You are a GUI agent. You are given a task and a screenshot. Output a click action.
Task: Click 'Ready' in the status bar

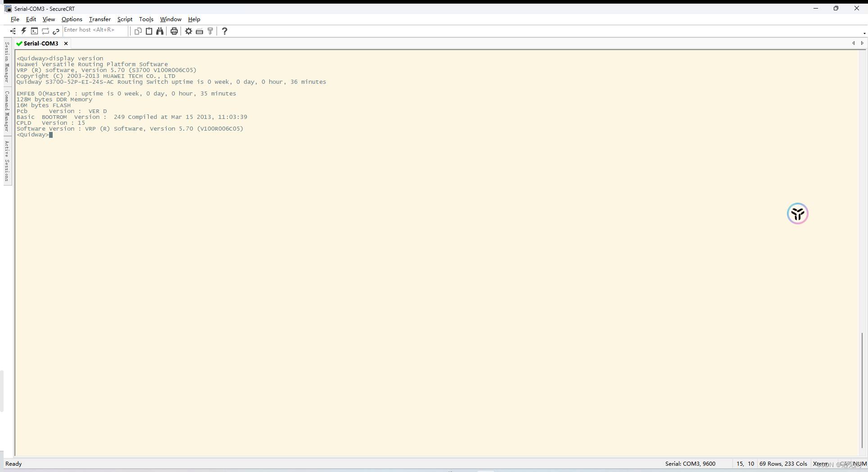click(x=14, y=464)
